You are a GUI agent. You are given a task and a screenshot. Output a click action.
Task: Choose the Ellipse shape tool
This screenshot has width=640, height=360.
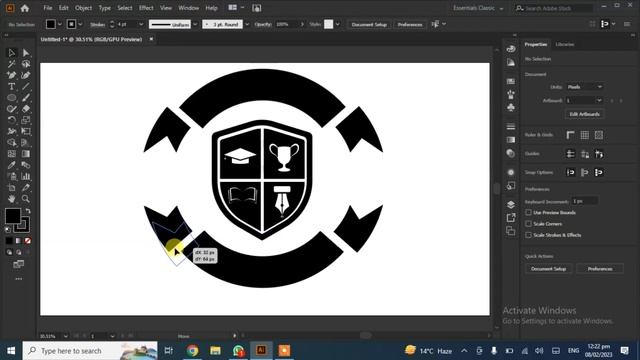(11, 98)
